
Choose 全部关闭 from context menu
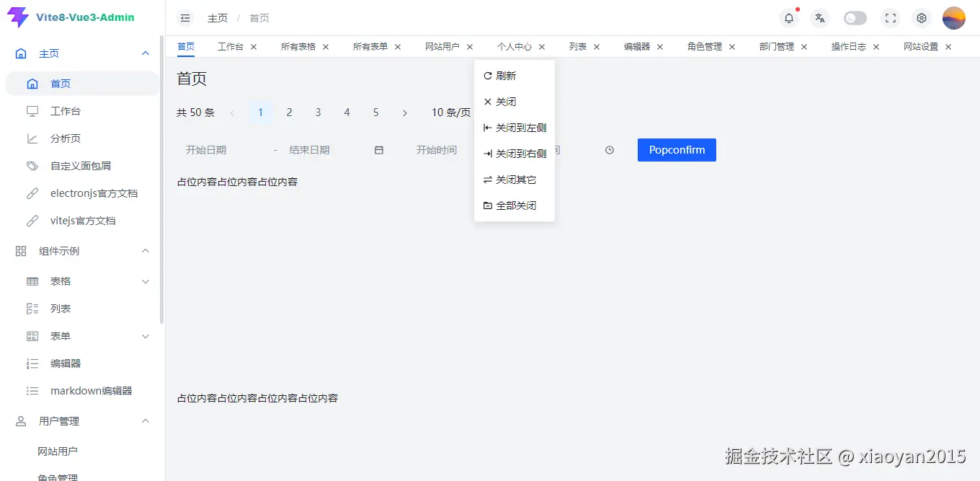514,206
